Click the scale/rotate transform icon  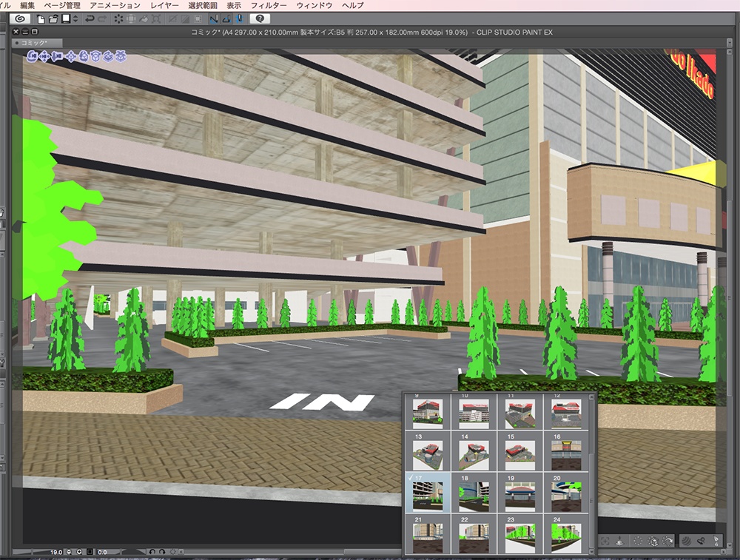click(x=156, y=19)
